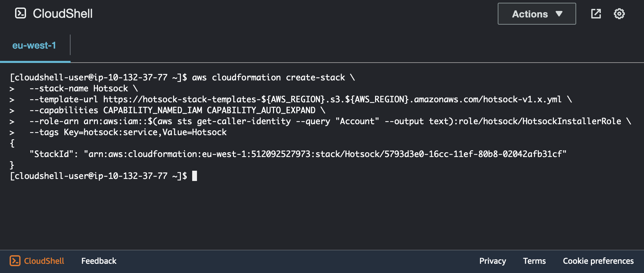
Task: Open CloudShell in a new browser tab
Action: [596, 14]
